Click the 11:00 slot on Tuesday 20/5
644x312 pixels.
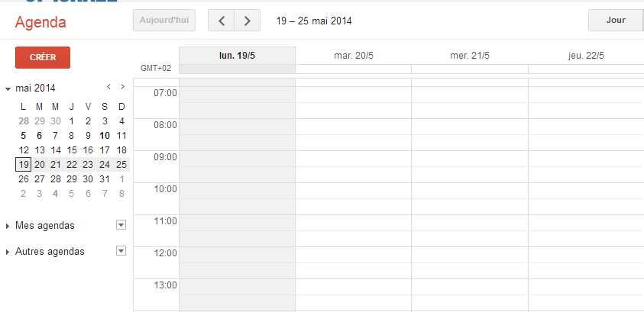pos(353,223)
